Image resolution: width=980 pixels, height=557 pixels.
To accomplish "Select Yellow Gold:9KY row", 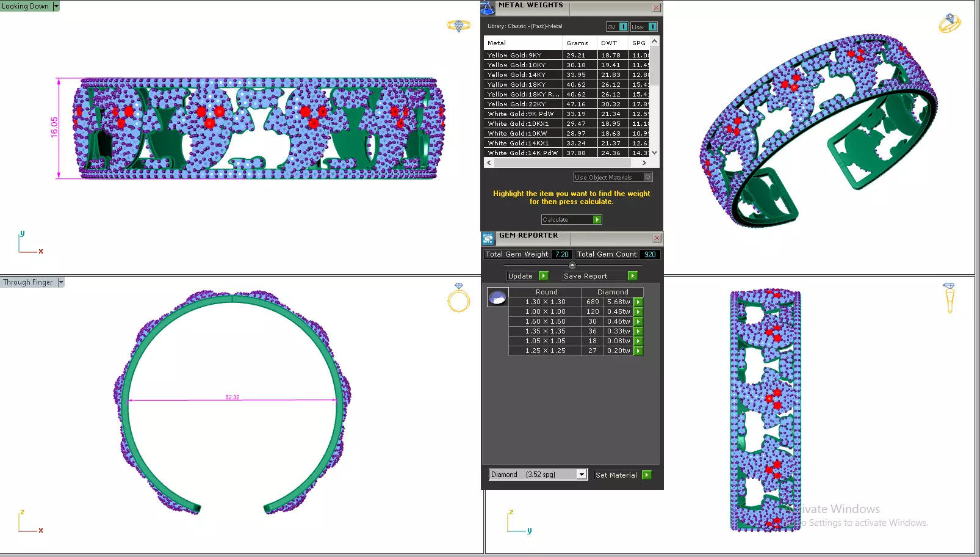I will pyautogui.click(x=567, y=56).
